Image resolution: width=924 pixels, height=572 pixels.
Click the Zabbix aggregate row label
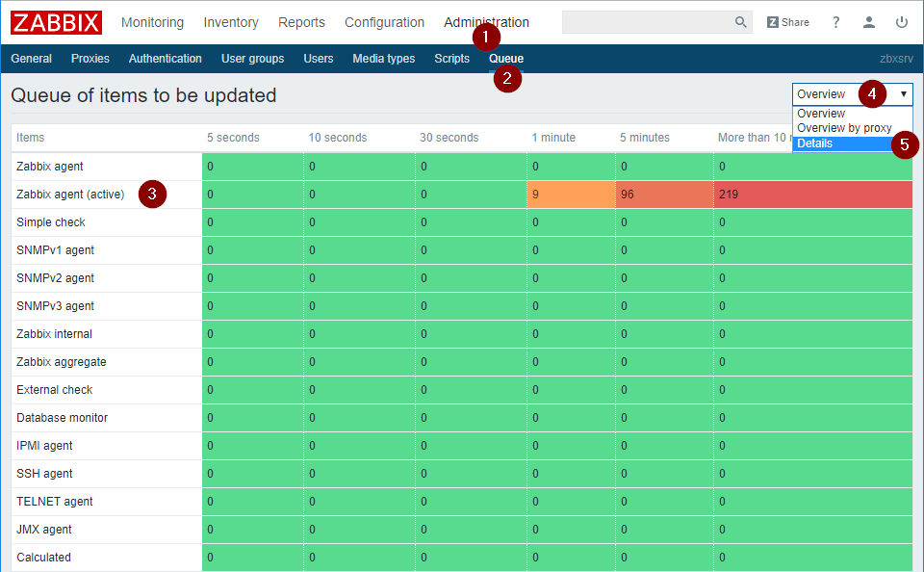tap(62, 362)
